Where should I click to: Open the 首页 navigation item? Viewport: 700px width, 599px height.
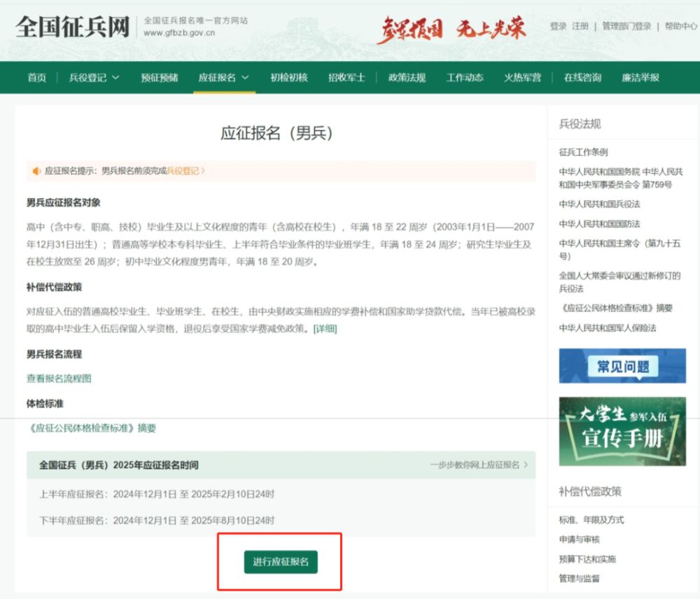coord(36,78)
